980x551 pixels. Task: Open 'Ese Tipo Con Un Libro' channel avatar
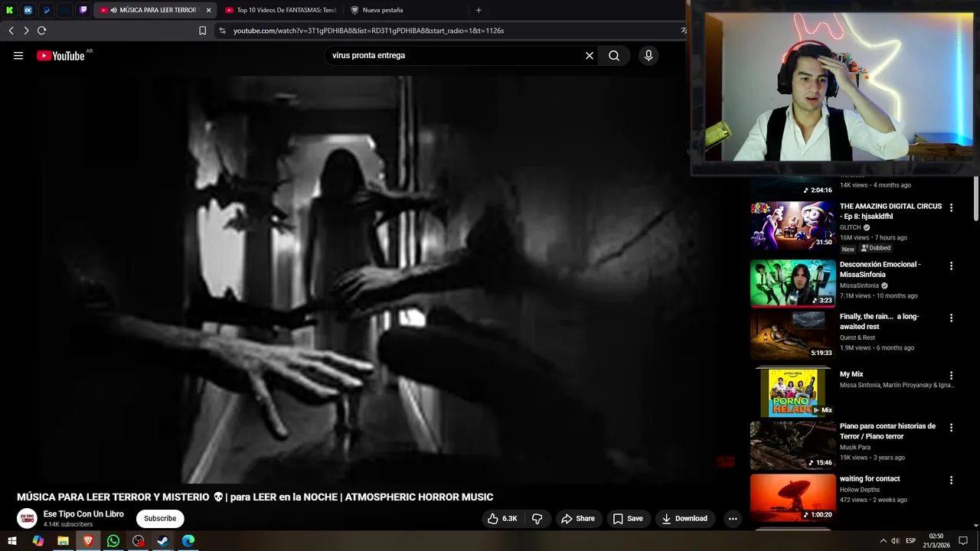pos(27,518)
